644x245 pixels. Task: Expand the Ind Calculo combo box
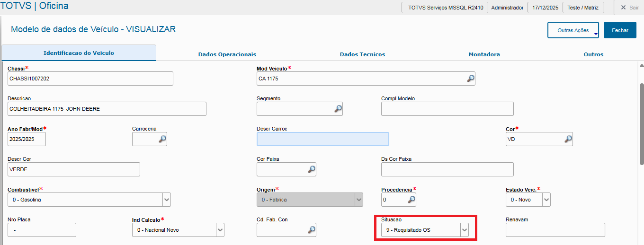pos(220,230)
